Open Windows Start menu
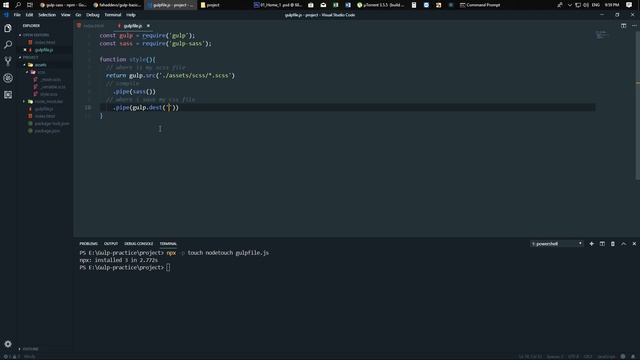The width and height of the screenshot is (640, 360). (6, 5)
